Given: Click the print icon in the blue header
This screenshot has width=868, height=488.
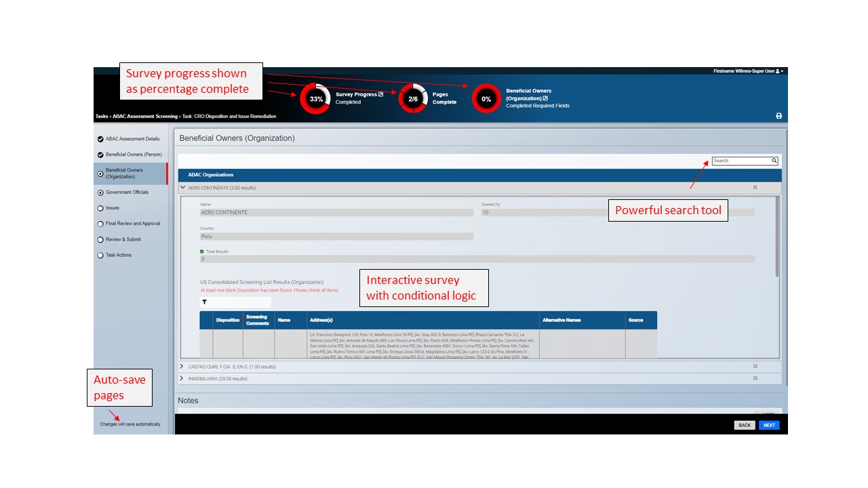Looking at the screenshot, I should [778, 115].
